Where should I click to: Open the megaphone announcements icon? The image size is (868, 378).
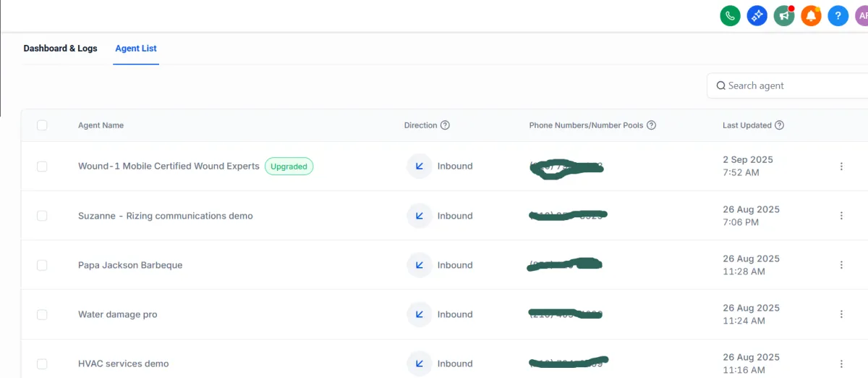point(784,15)
